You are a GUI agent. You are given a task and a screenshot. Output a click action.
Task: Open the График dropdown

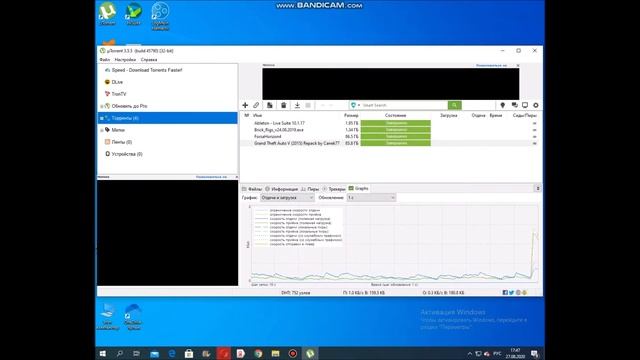(287, 198)
